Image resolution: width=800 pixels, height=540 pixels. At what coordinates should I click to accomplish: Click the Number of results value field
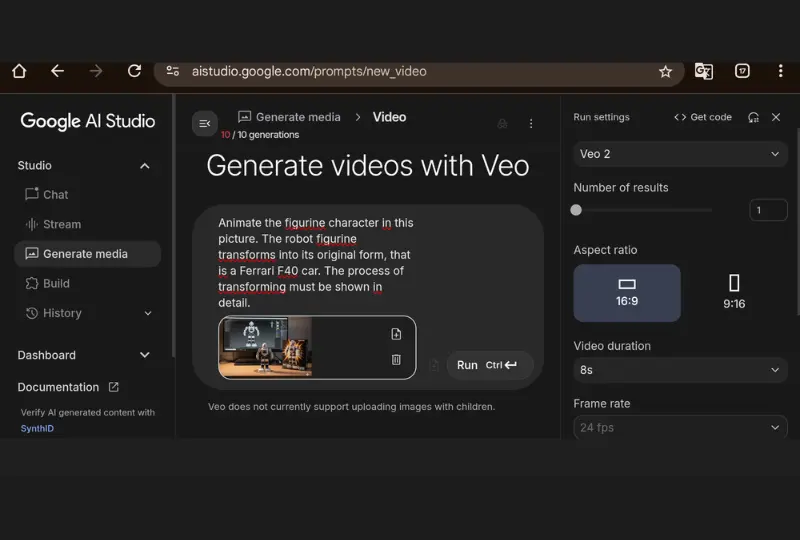[768, 210]
